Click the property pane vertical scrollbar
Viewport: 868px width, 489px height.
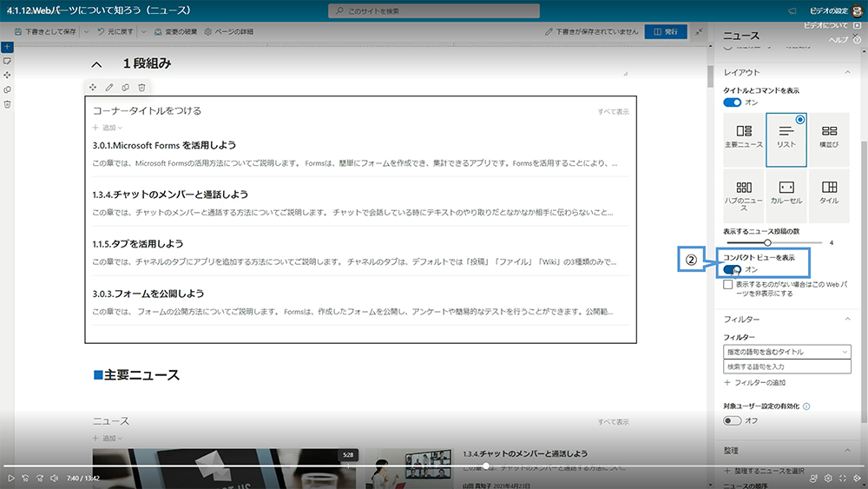coord(865,282)
